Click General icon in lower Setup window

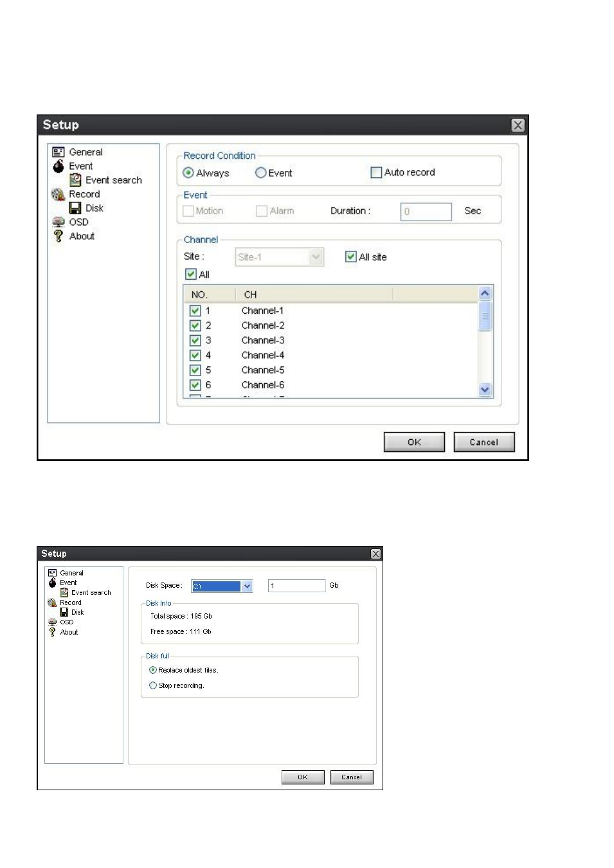tap(53, 573)
